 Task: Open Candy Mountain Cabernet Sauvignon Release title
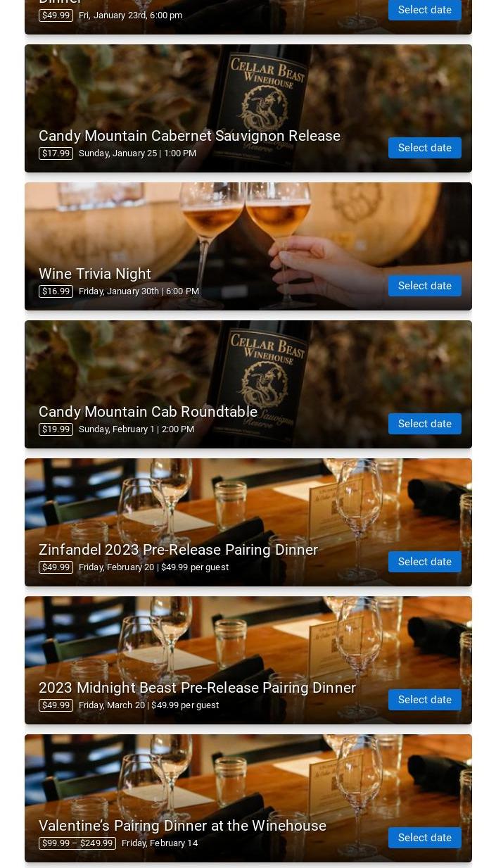tap(189, 136)
